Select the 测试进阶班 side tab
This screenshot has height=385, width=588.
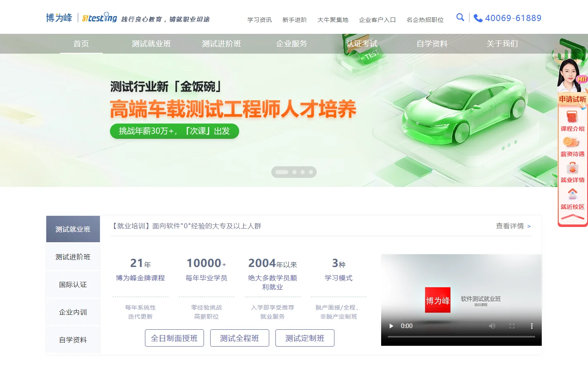pyautogui.click(x=73, y=257)
